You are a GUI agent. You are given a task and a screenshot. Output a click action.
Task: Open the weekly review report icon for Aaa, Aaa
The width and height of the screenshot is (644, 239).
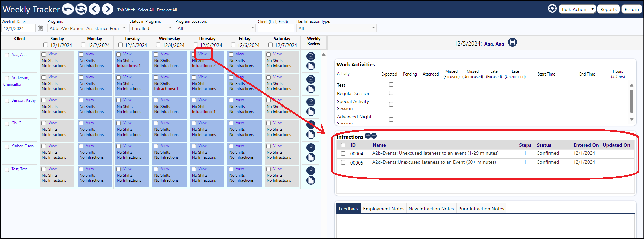point(311,56)
